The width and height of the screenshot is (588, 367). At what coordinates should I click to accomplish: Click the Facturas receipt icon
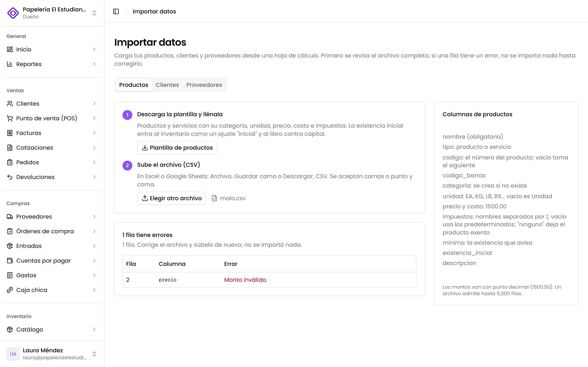tap(10, 133)
